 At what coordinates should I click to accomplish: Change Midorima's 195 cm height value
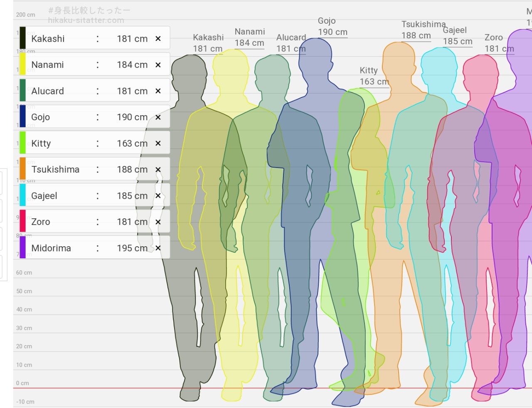coord(132,248)
